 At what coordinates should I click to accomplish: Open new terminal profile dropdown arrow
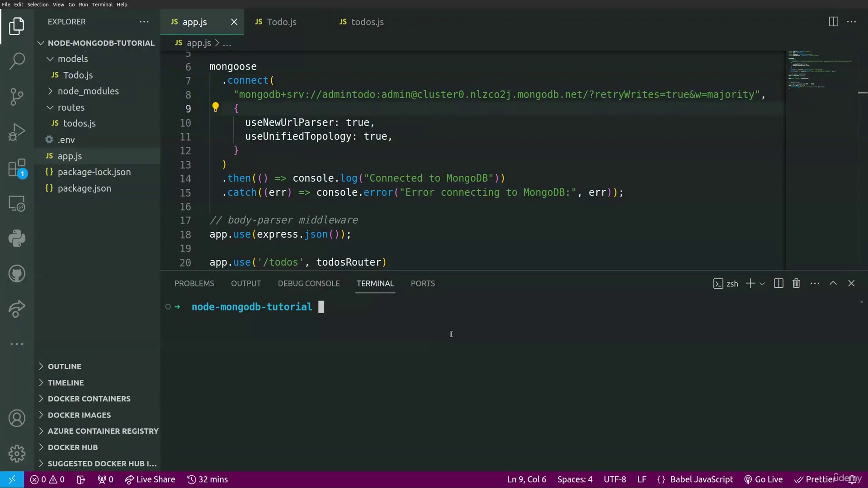pos(762,284)
